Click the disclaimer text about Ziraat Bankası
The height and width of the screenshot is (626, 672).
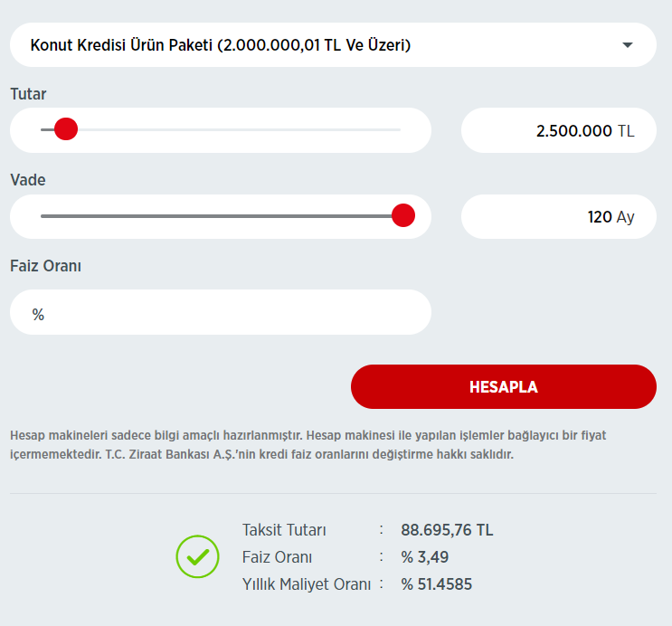(x=308, y=445)
